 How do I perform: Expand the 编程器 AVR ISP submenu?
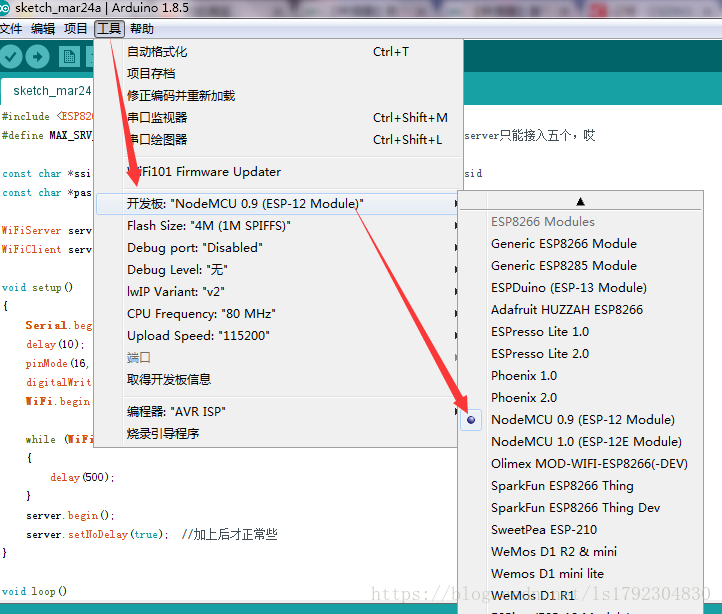click(x=277, y=411)
